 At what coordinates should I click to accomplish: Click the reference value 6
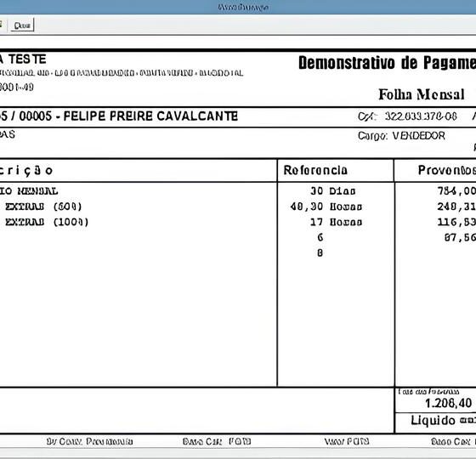(320, 237)
